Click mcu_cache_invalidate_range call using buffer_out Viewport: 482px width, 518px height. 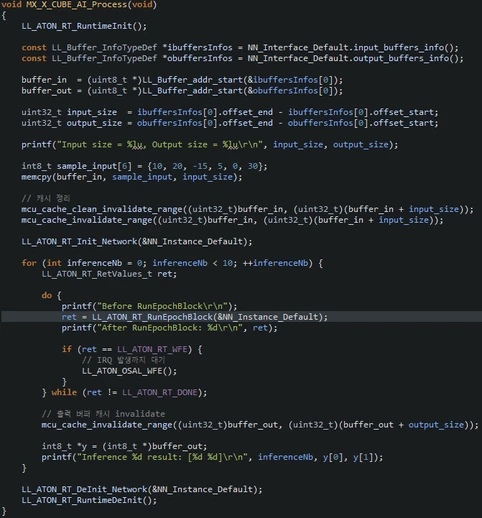point(260,425)
